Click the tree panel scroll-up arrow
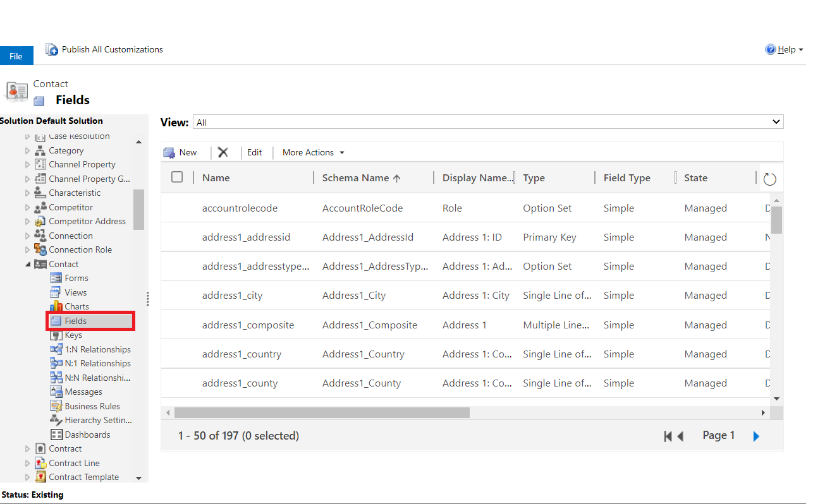The width and height of the screenshot is (813, 504). pos(138,142)
